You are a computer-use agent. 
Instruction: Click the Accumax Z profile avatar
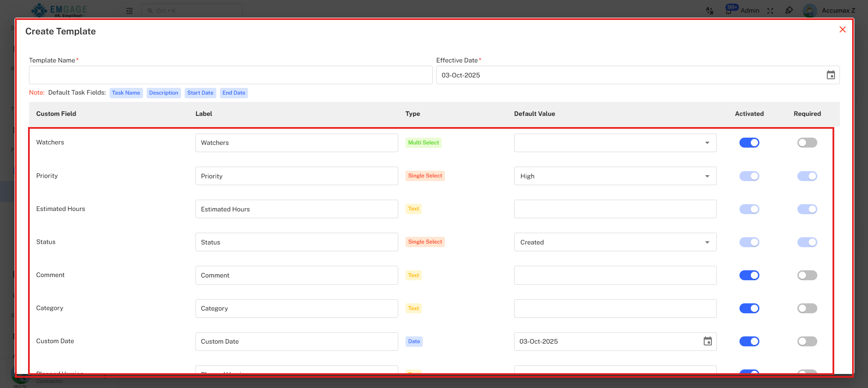[810, 10]
